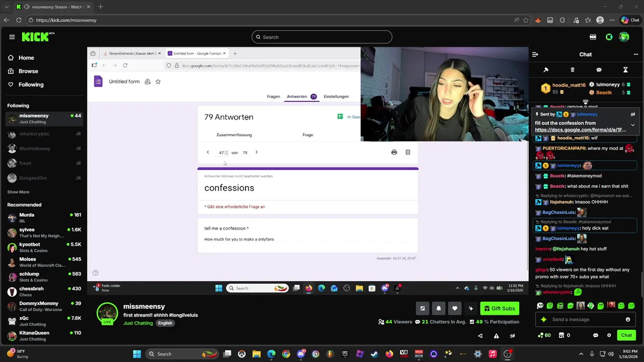
Task: Open the Kick hamburger menu
Action: pyautogui.click(x=12, y=37)
